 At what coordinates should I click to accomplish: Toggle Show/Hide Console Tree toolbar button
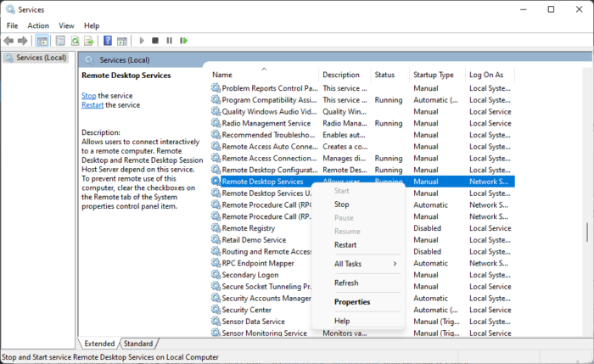[42, 40]
